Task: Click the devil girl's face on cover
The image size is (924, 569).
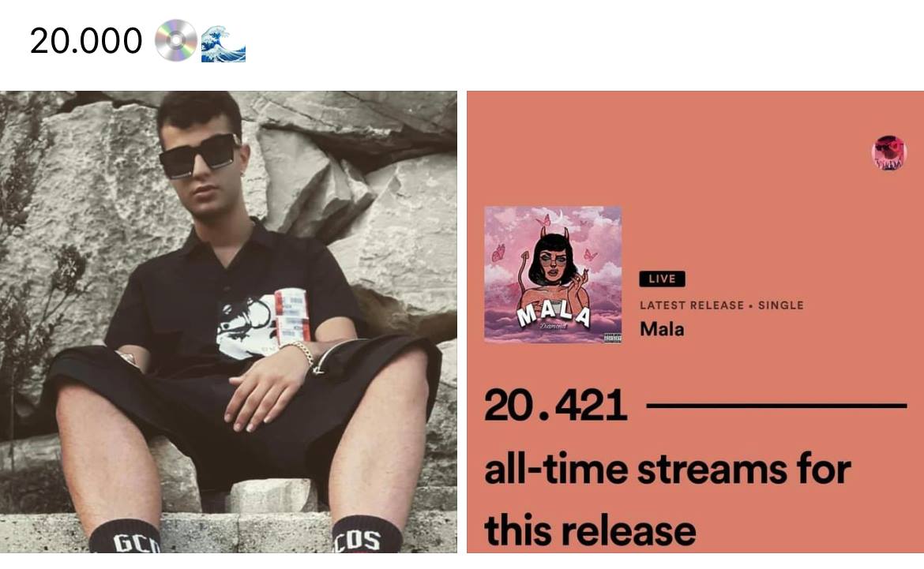Action: tap(554, 264)
